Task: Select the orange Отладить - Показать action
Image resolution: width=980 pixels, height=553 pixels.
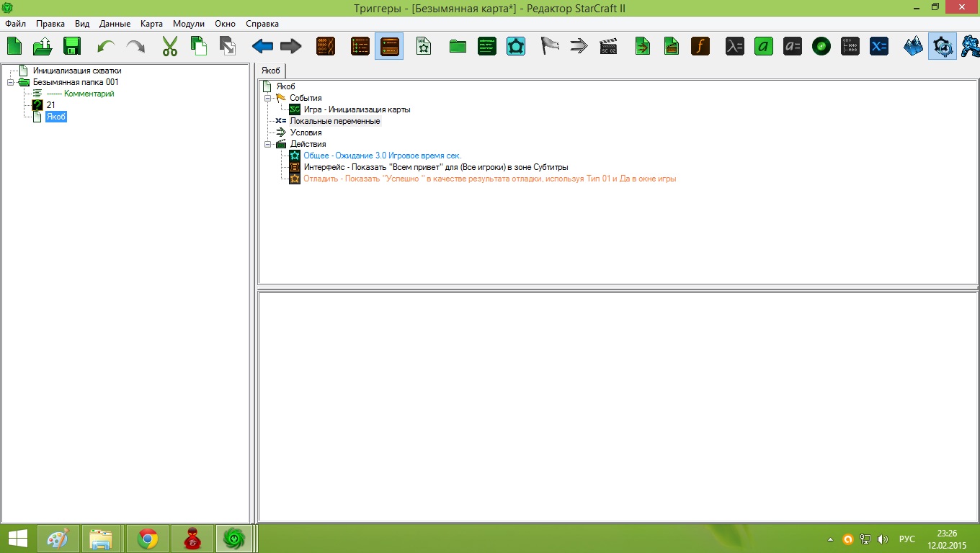Action: [489, 179]
